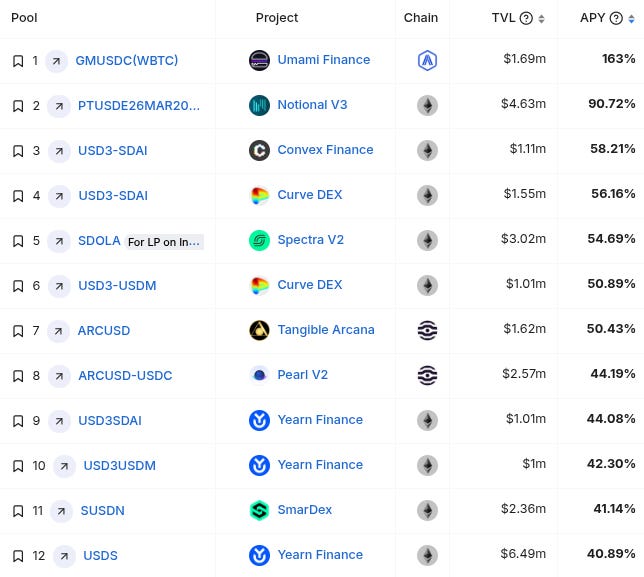Bookmark the USD3SDAI Yearn pool
This screenshot has height=577, width=644.
pyautogui.click(x=18, y=421)
